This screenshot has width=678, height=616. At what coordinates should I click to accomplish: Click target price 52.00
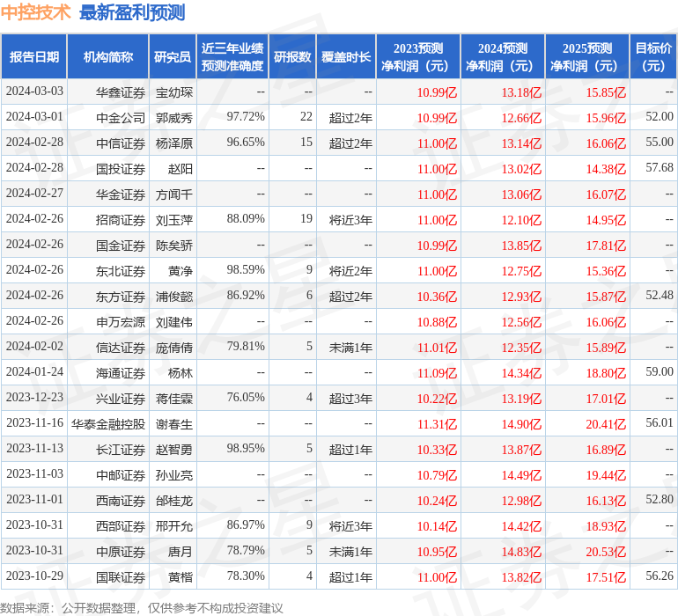click(660, 117)
